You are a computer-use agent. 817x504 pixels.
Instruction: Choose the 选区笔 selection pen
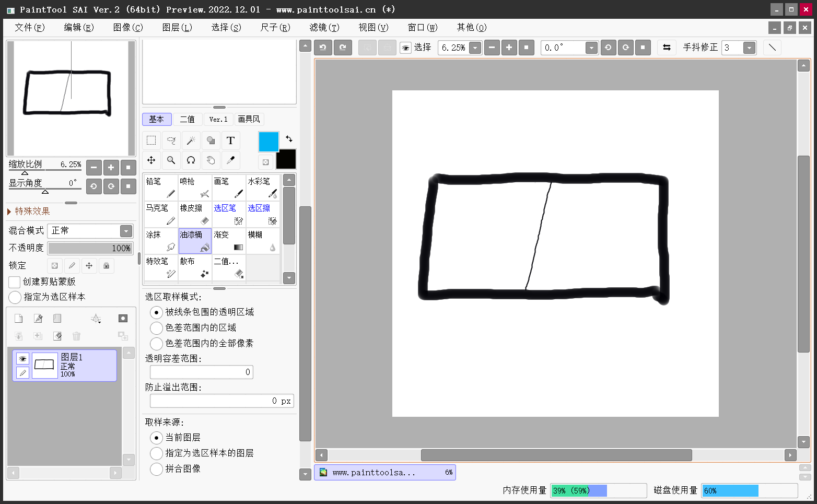[x=229, y=215]
